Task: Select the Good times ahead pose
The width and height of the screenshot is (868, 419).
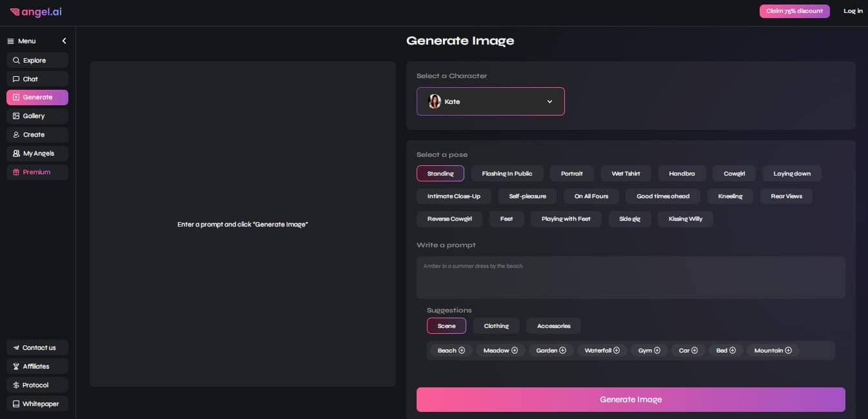Action: click(663, 196)
